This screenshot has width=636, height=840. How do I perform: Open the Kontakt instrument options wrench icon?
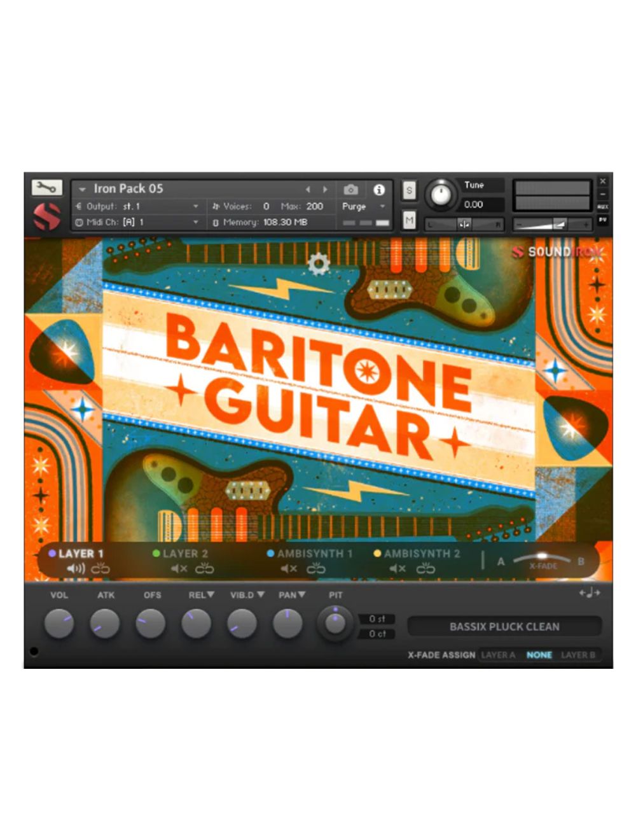46,187
